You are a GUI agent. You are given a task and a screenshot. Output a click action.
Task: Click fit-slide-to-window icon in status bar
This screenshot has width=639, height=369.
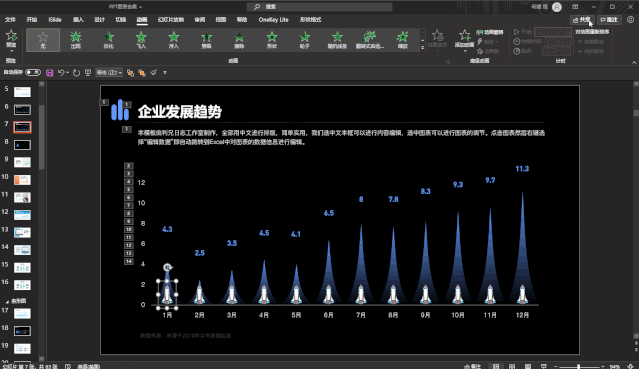[630, 366]
